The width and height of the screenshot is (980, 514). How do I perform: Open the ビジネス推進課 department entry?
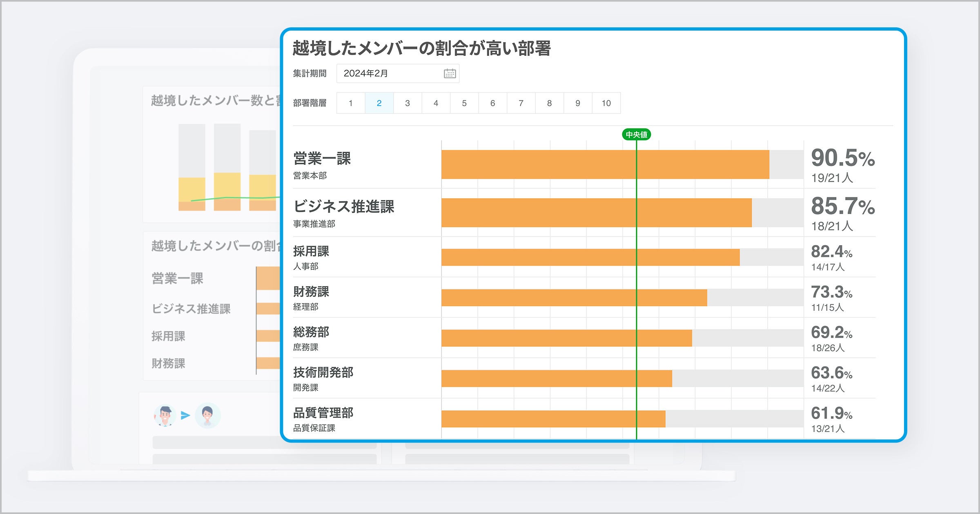coord(343,207)
